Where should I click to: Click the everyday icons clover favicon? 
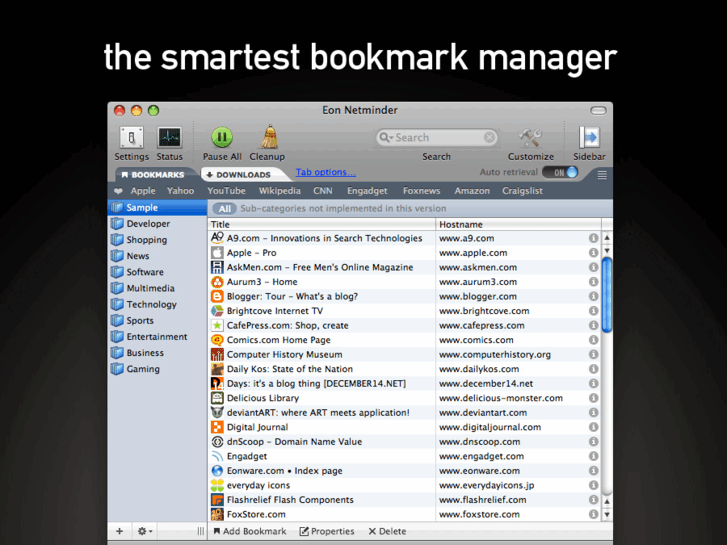tap(217, 485)
